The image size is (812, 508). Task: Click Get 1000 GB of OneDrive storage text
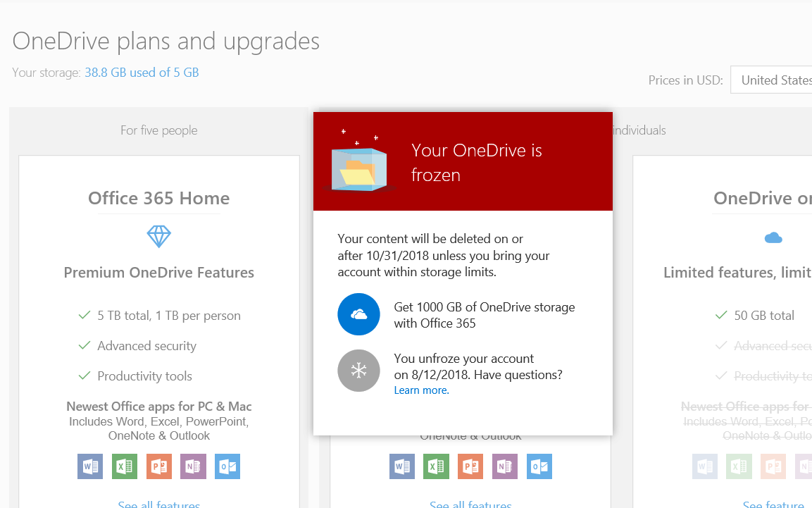[485, 315]
